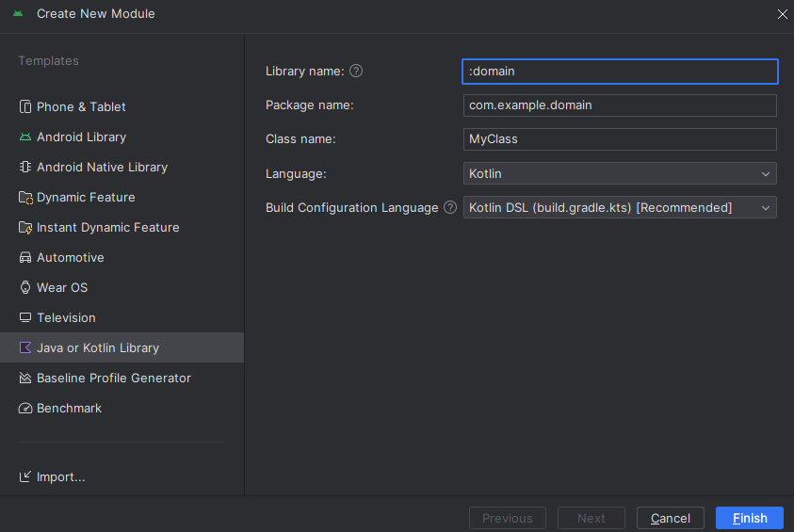Click the Package name field com.example.domain

[x=620, y=105]
